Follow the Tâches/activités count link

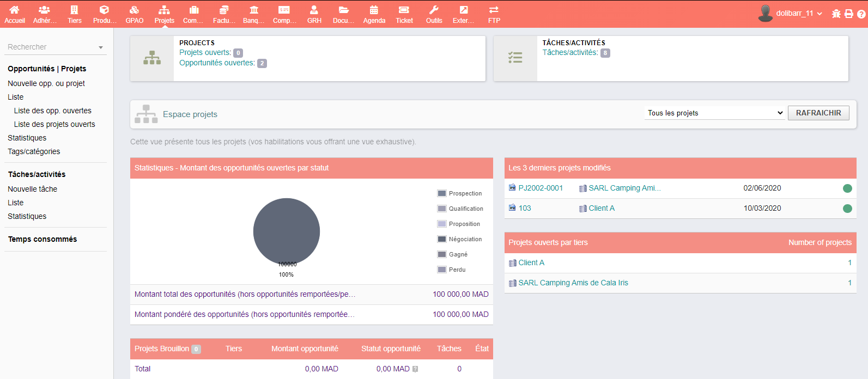(x=570, y=52)
